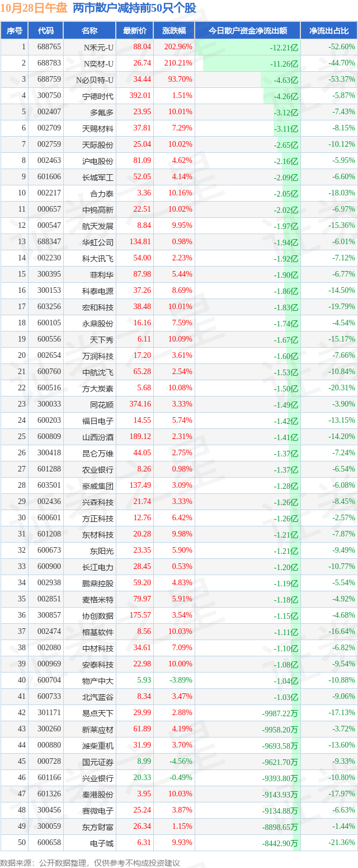Click stock name 方大炭素
Viewport: 358px width, 868px height.
coord(98,388)
